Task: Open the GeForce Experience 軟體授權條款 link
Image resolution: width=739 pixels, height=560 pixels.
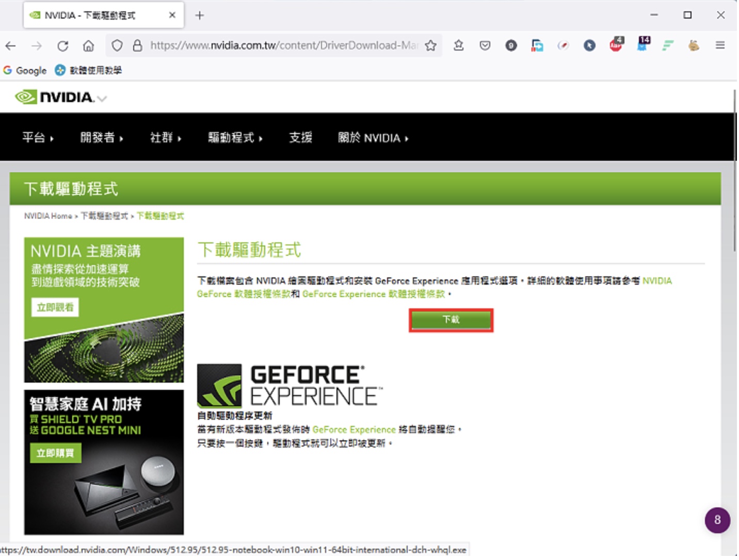Action: point(374,294)
